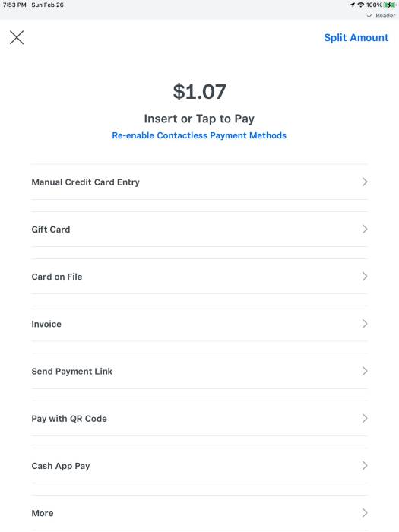The height and width of the screenshot is (532, 399).
Task: Expand chevron next to Manual Credit Card Entry
Action: click(x=365, y=182)
